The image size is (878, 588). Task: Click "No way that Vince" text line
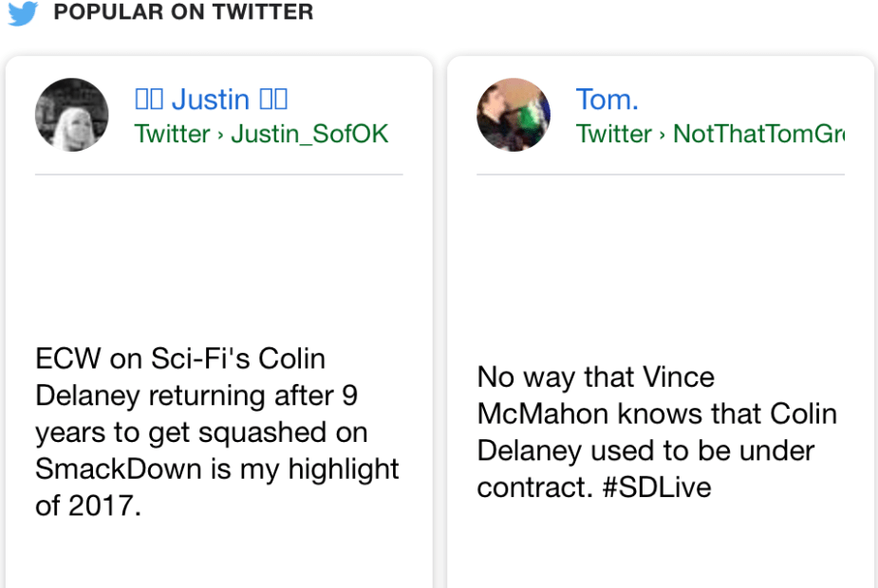click(595, 377)
